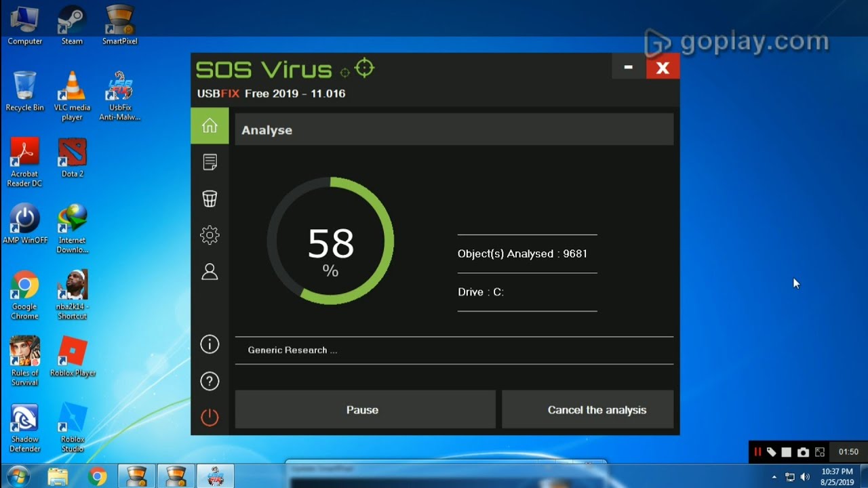Open VLC media player shortcut
868x488 pixels.
[x=72, y=96]
